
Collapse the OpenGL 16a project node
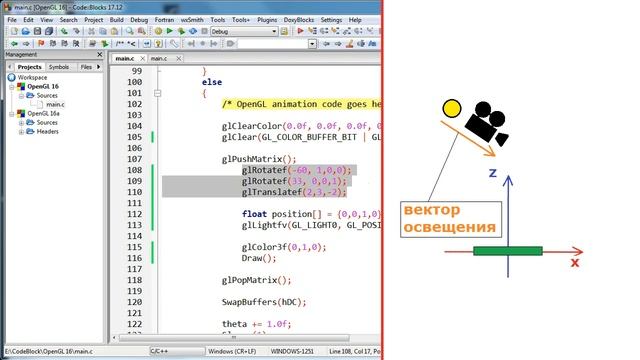click(12, 113)
